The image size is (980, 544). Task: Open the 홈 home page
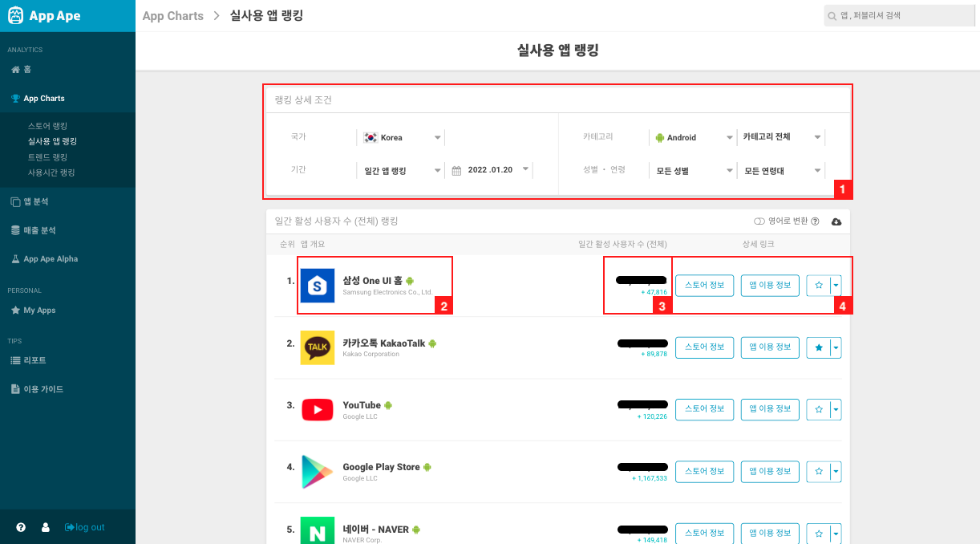point(21,70)
